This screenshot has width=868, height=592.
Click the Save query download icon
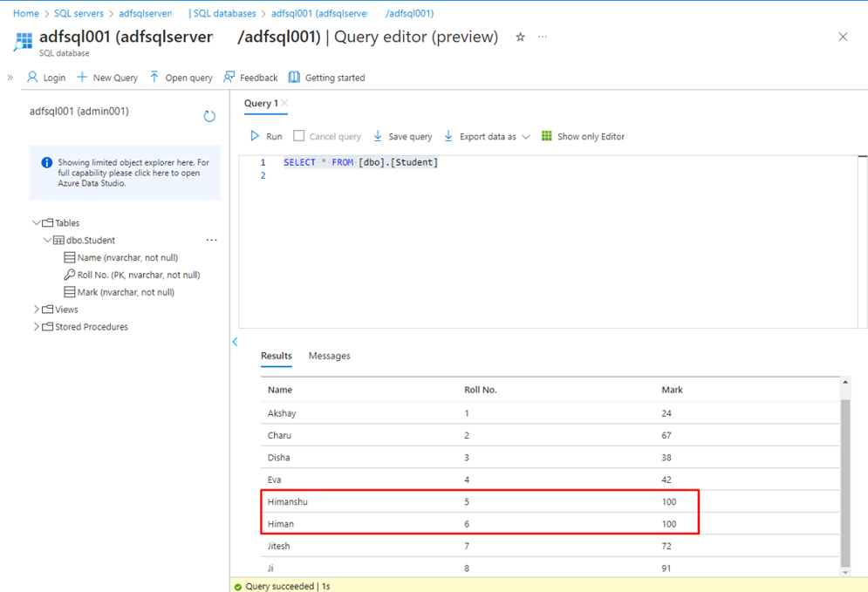pos(378,136)
